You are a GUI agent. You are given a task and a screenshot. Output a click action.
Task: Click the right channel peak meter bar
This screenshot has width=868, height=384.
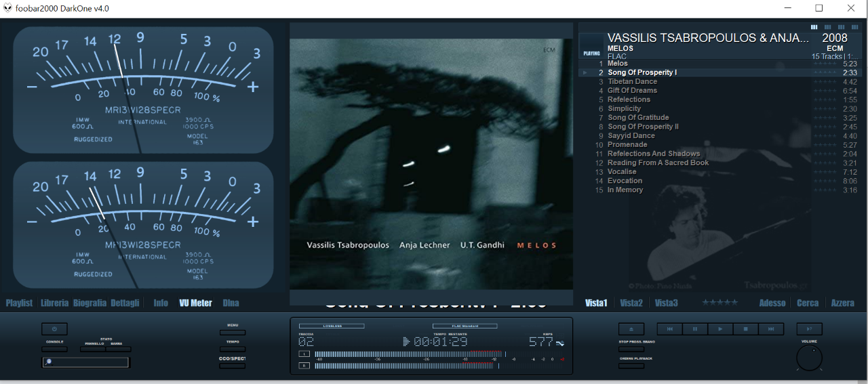(406, 366)
